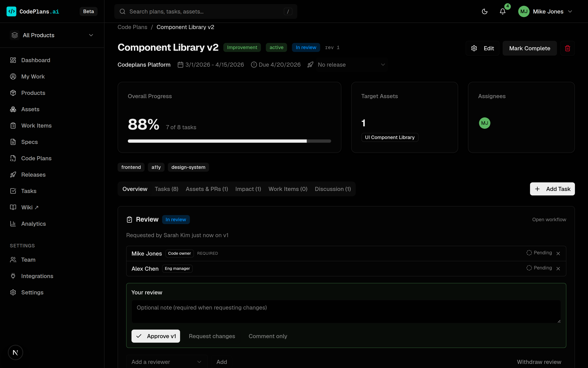Click Add Task button
This screenshot has width=588, height=368.
pyautogui.click(x=552, y=189)
